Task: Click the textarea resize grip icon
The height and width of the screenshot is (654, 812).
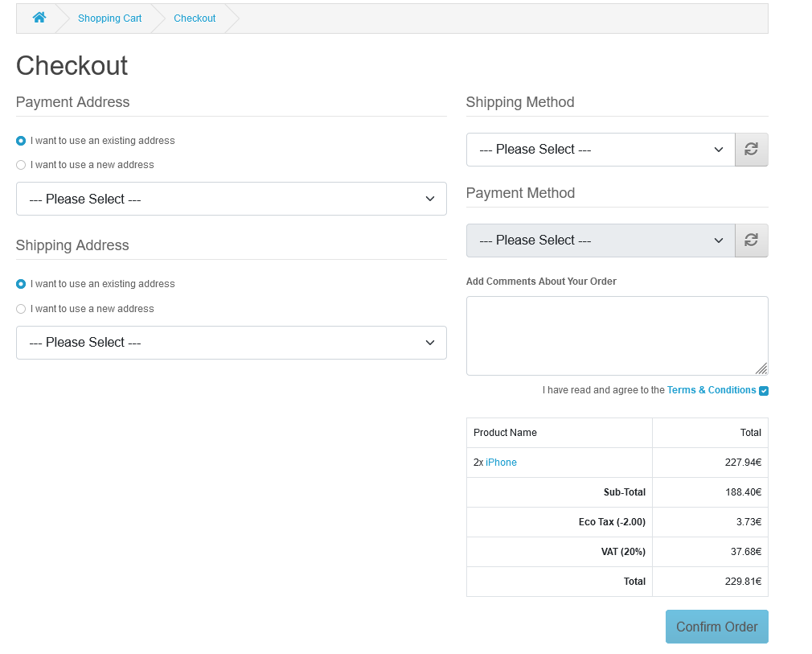Action: [761, 369]
